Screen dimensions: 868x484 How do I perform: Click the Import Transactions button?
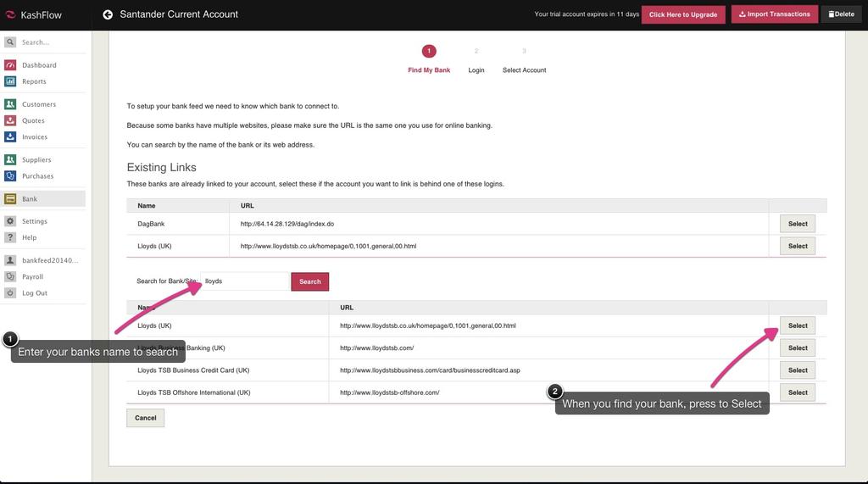point(774,14)
